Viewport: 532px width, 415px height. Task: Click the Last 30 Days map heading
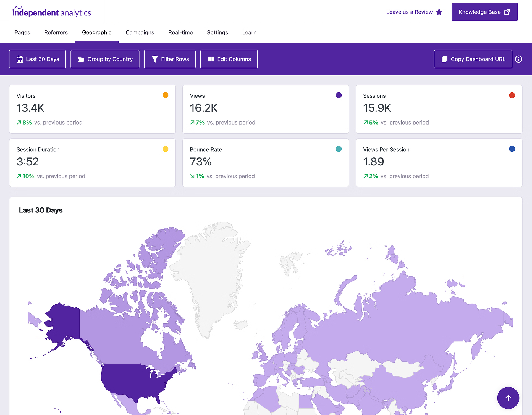pos(41,210)
